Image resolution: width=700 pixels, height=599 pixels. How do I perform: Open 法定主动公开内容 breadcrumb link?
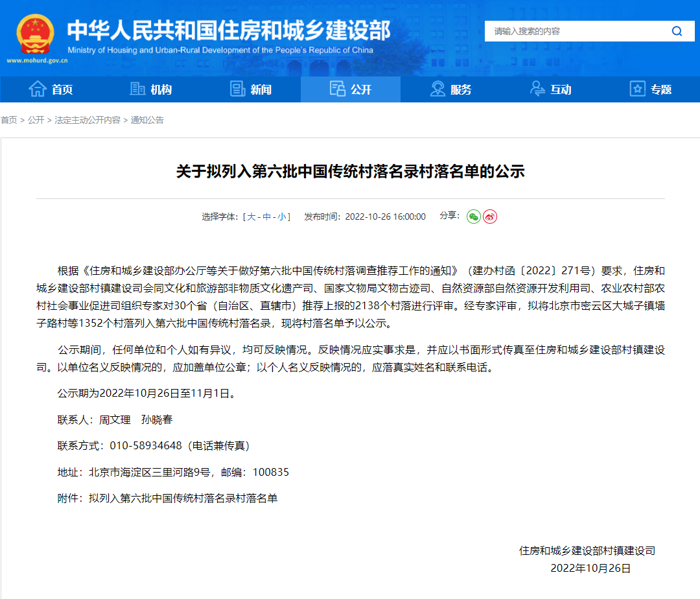pos(87,120)
